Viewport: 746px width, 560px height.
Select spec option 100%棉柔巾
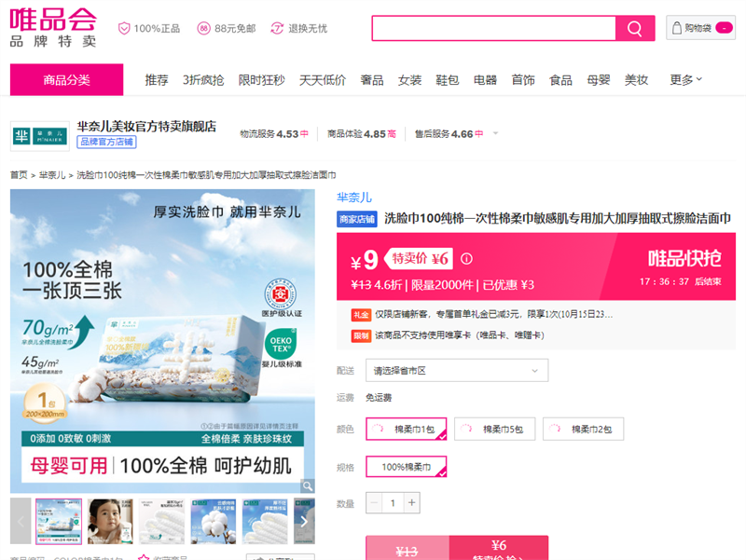[407, 466]
